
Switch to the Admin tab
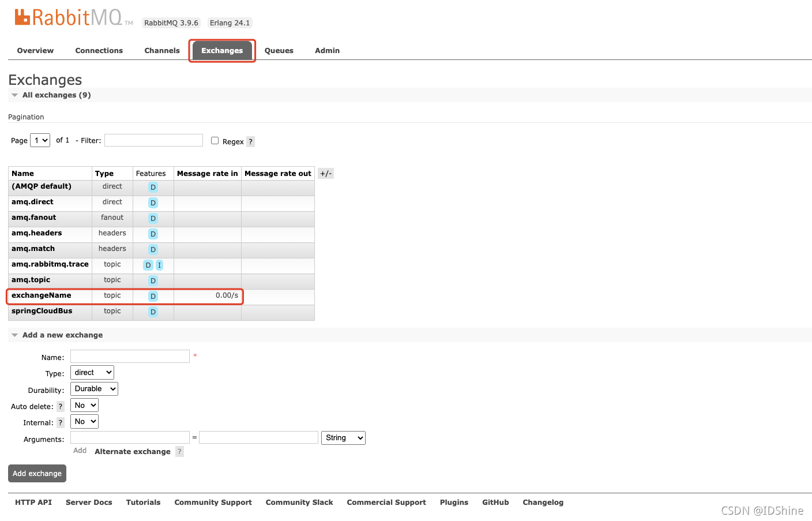tap(327, 51)
